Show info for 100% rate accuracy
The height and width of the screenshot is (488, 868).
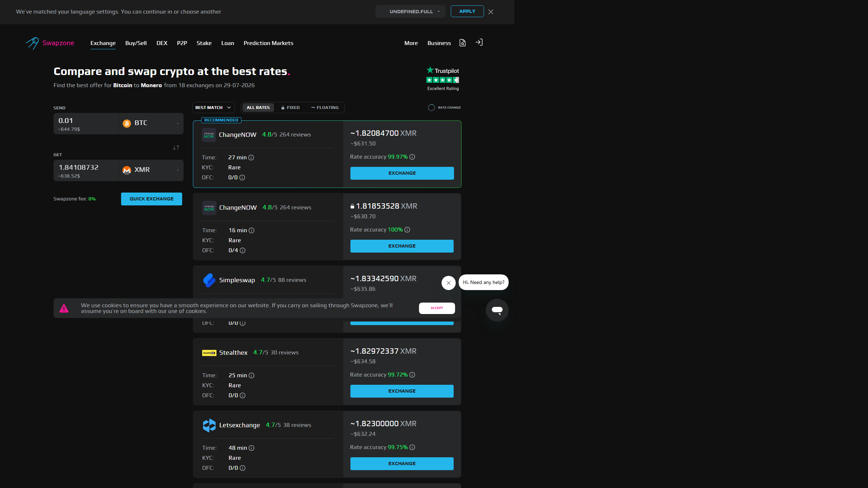(x=407, y=230)
